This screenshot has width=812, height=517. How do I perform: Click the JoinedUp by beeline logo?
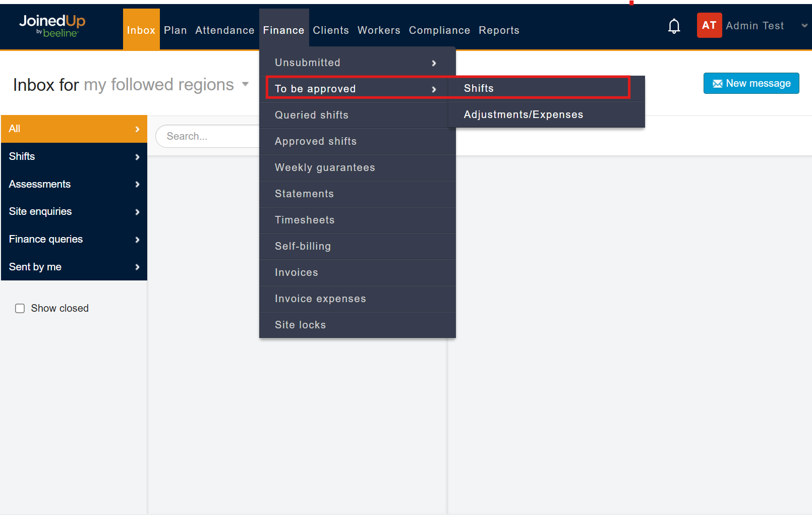[x=52, y=26]
